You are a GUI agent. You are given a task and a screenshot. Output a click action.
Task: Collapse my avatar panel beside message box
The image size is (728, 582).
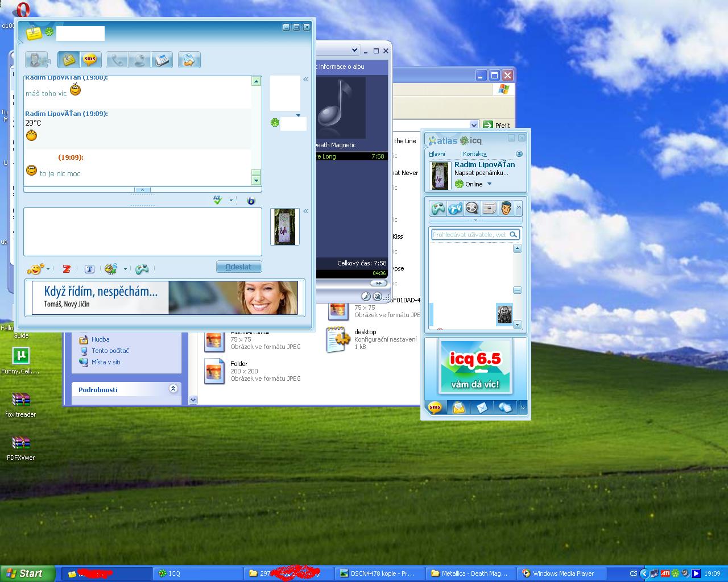pos(306,211)
